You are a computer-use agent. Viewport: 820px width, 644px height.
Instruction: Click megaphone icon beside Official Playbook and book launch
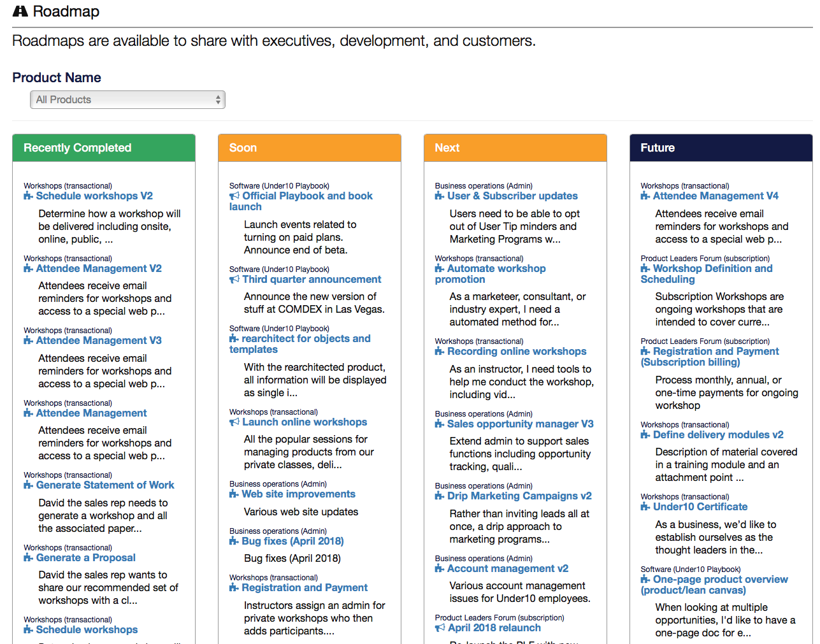pos(234,196)
